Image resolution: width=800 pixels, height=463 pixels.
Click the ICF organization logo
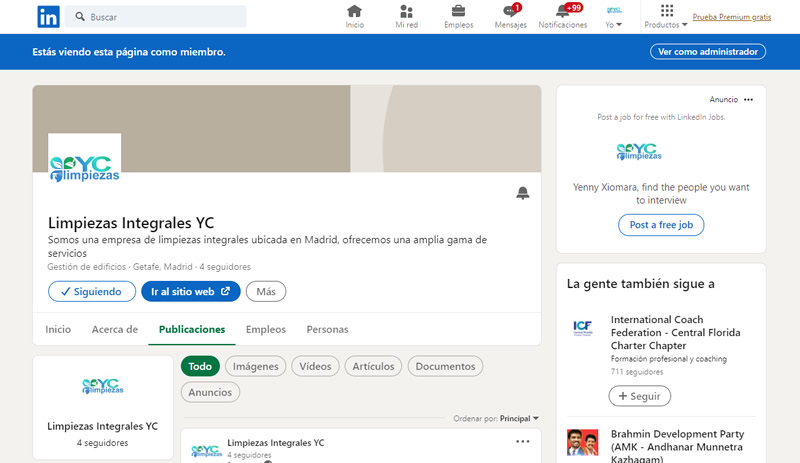pyautogui.click(x=583, y=328)
